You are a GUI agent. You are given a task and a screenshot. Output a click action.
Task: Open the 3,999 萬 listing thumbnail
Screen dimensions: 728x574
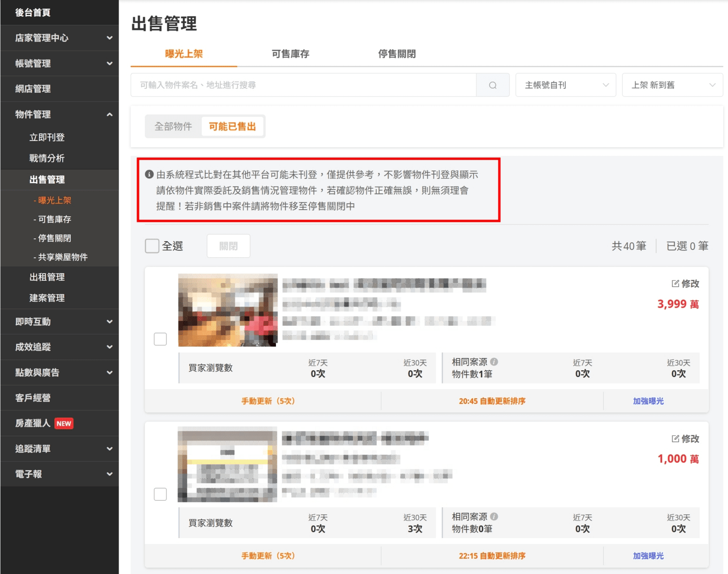228,310
